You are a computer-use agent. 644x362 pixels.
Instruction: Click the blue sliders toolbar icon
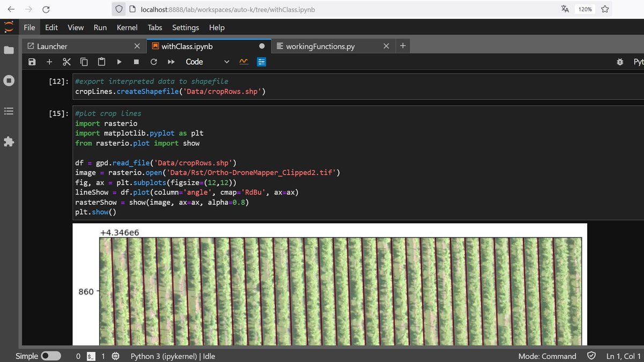point(261,62)
